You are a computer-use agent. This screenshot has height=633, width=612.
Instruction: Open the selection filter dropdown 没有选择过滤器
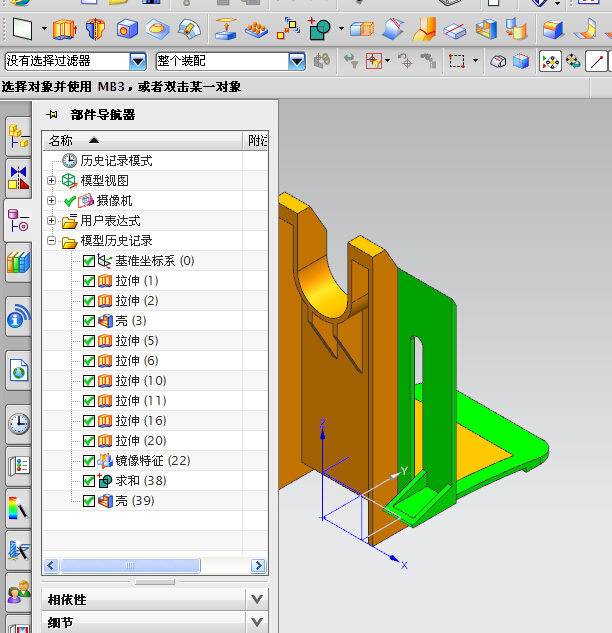tap(137, 62)
